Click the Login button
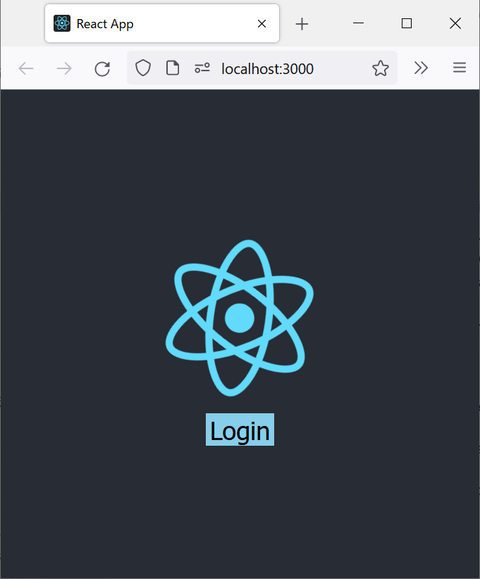The image size is (480, 579). pos(240,429)
